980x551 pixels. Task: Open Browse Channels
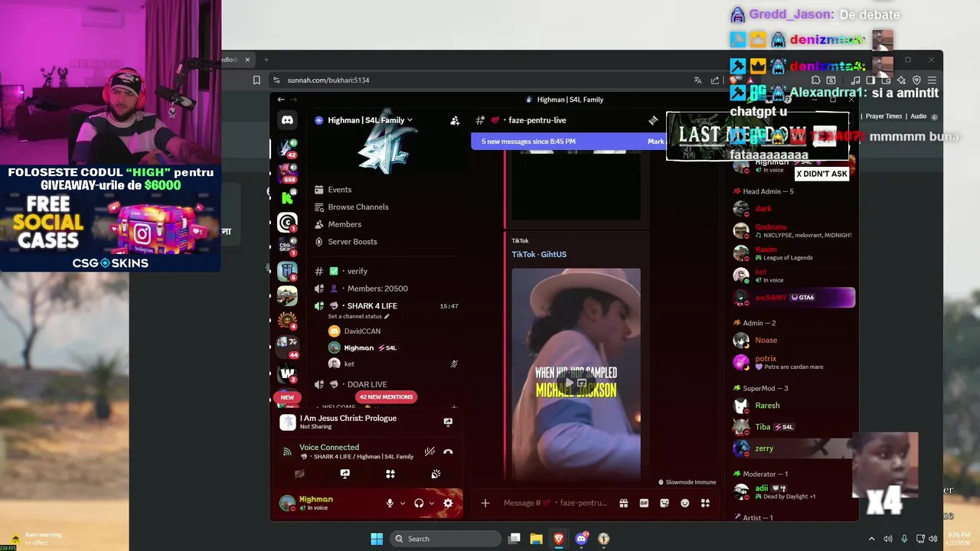387,207
